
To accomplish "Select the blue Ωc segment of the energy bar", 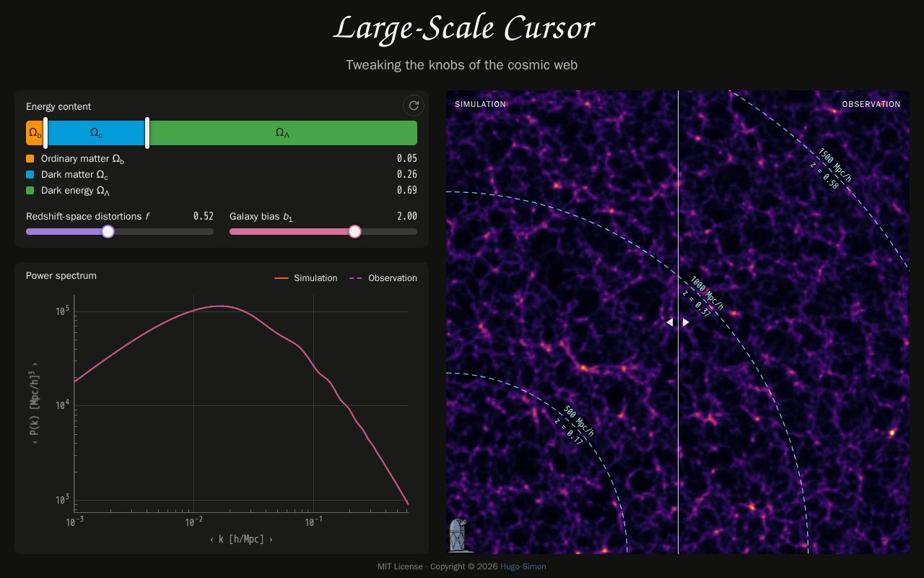I will (x=96, y=133).
